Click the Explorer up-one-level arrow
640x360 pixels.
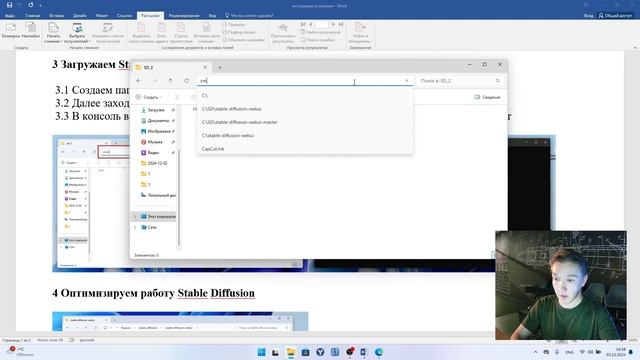point(171,81)
